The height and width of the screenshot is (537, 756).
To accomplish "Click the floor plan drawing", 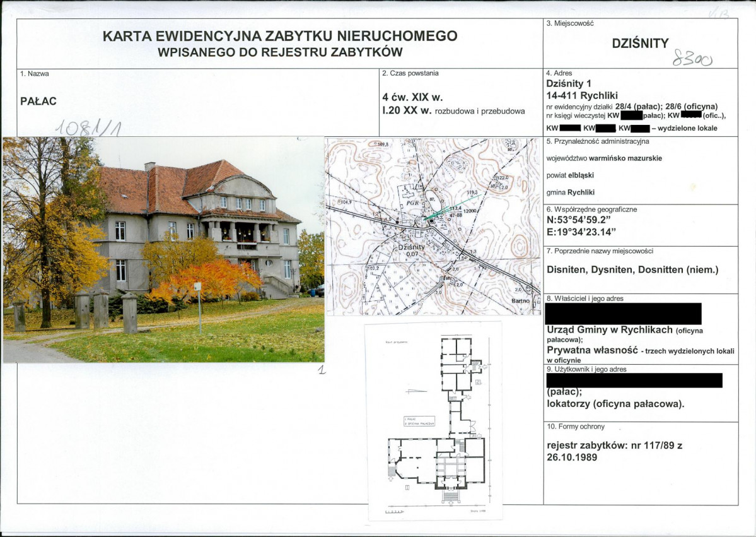I will click(434, 421).
